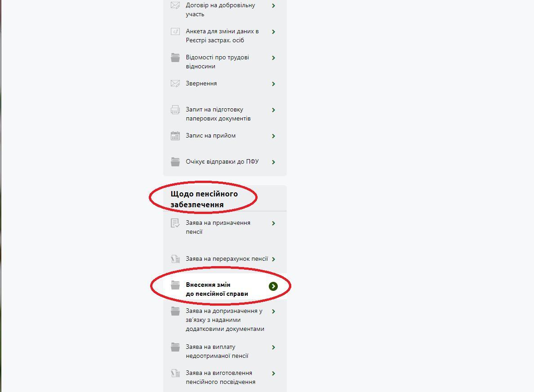This screenshot has height=392, width=534.
Task: Click the folder icon for Заява на виплату недоотриманої пенсії
Action: pos(175,347)
